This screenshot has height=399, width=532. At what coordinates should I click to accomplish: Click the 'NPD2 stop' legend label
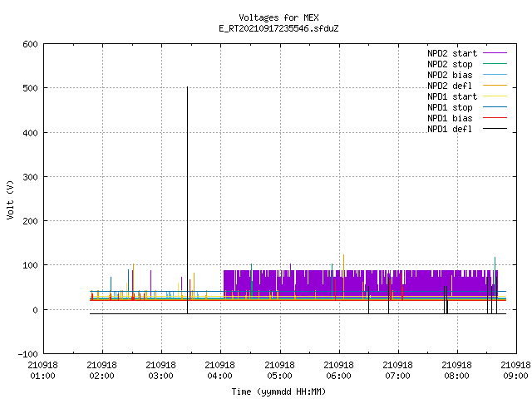[450, 64]
